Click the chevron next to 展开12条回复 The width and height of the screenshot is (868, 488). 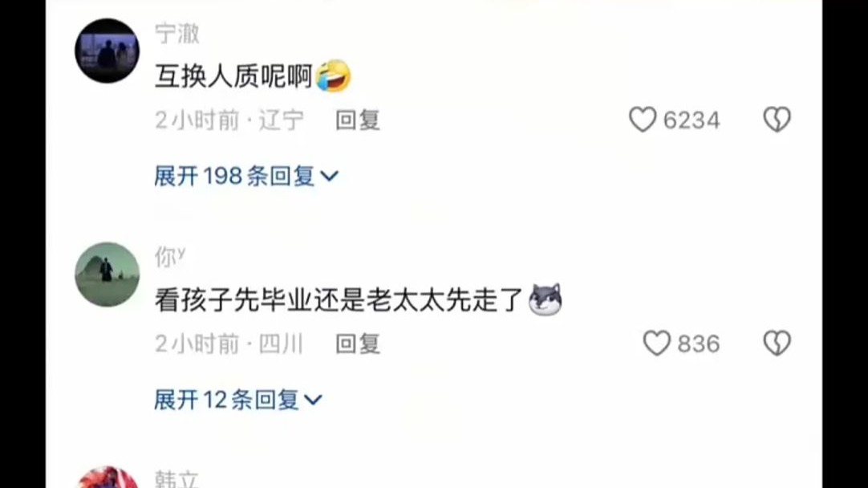[x=313, y=400]
